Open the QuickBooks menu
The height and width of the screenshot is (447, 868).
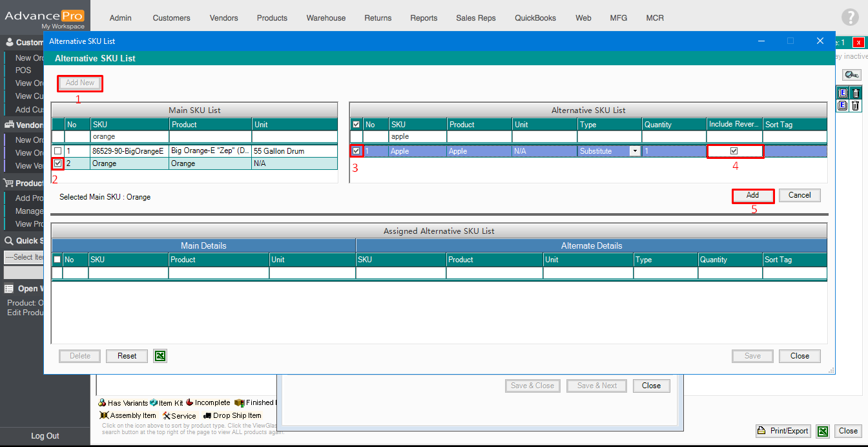click(x=535, y=18)
